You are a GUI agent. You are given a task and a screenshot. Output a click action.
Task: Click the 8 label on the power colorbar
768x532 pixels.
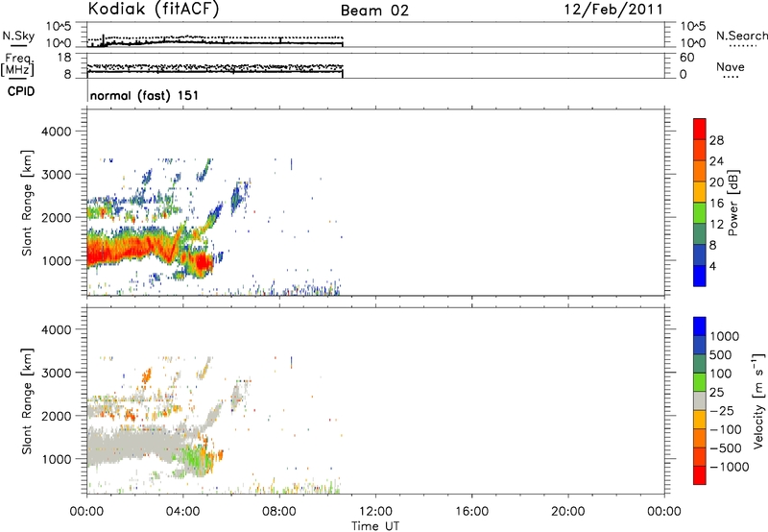(x=712, y=246)
